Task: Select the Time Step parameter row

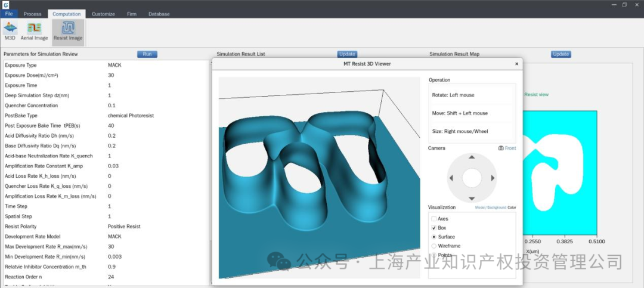Action: [107, 206]
